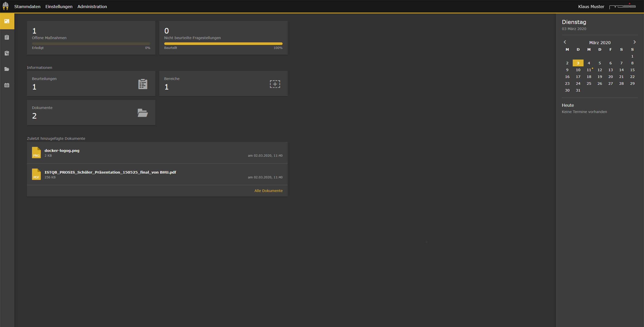
Task: Open the März 2020 header in the calendar
Action: click(x=600, y=42)
